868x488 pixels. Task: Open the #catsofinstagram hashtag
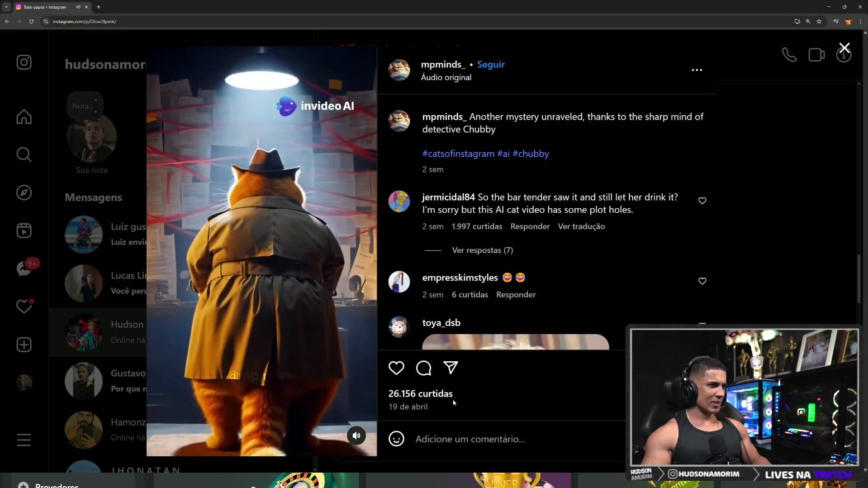[x=458, y=153]
